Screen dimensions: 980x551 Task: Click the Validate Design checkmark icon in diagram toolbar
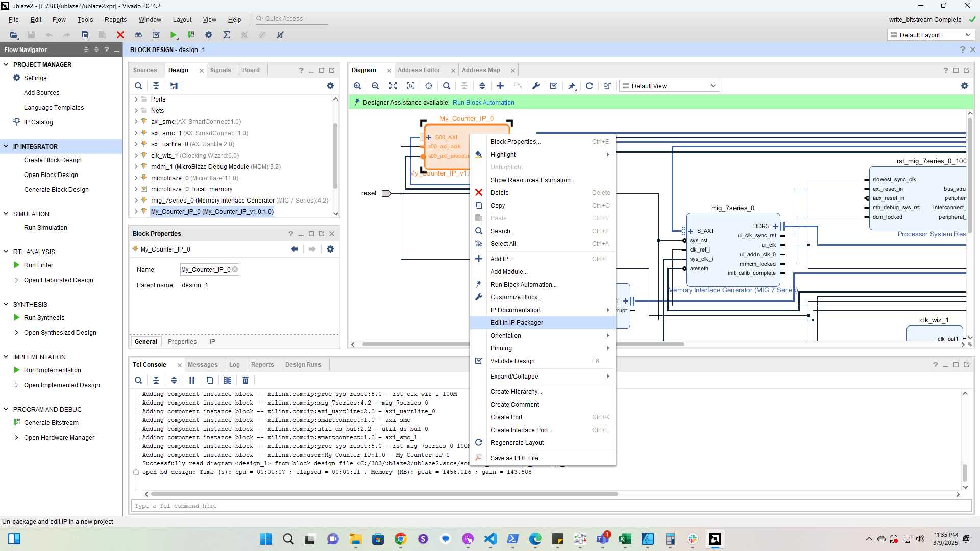tap(554, 86)
